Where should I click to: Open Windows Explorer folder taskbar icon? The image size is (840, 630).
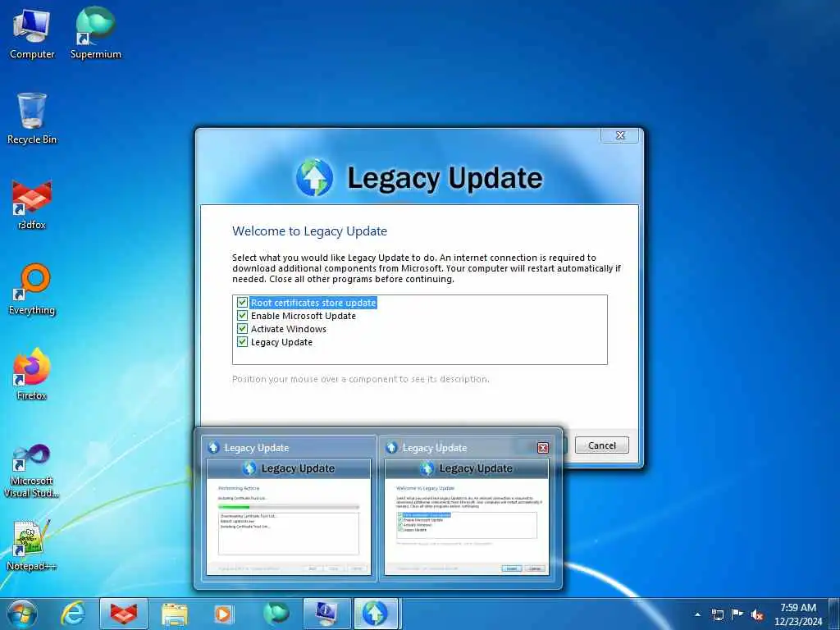click(175, 614)
